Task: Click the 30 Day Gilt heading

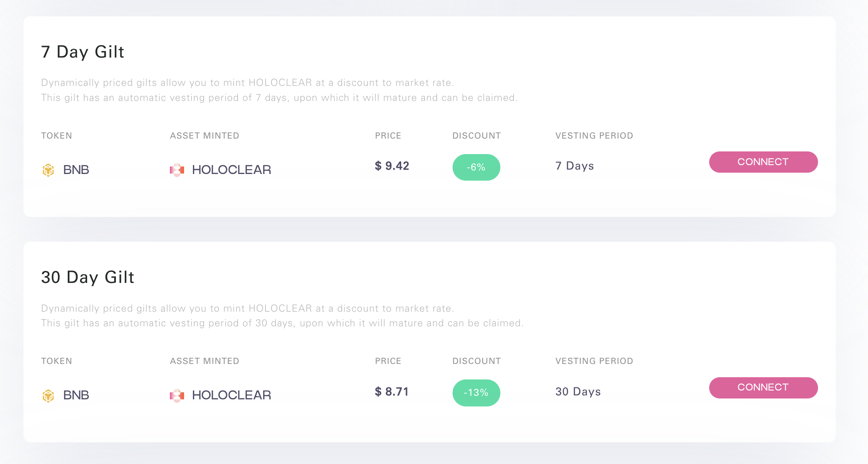Action: coord(88,277)
